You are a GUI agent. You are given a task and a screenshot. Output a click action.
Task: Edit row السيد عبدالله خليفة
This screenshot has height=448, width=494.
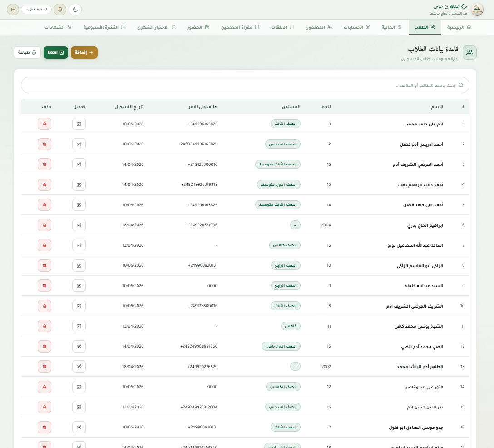(79, 286)
